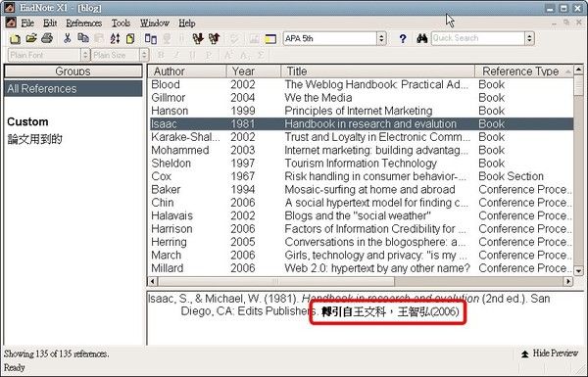Select the Mohammed Internet marketing row
The height and width of the screenshot is (377, 588).
click(x=361, y=150)
